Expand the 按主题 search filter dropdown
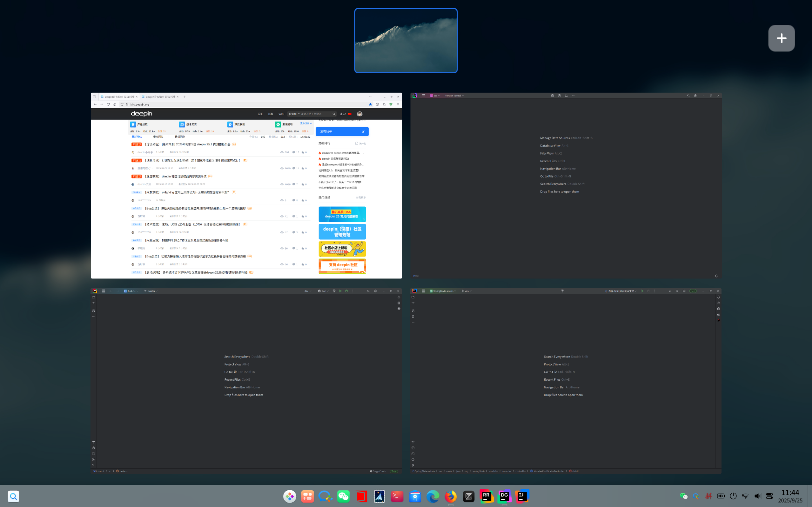This screenshot has width=812, height=507. [294, 114]
